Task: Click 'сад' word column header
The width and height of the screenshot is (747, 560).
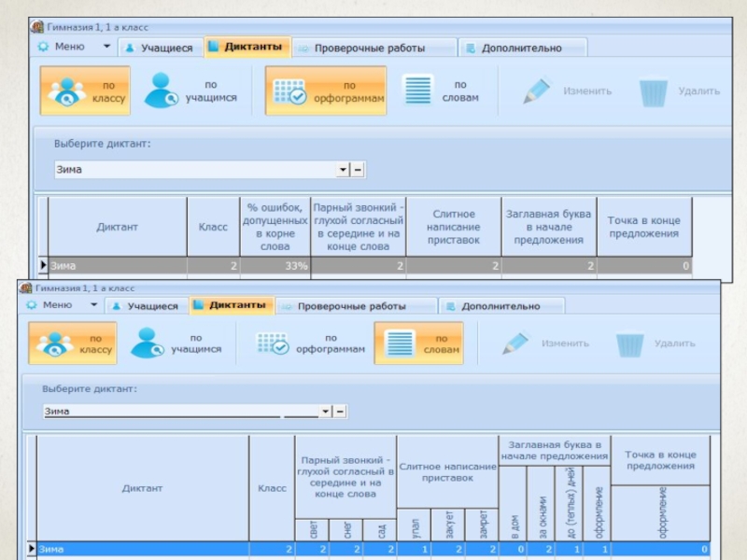Action: click(380, 530)
